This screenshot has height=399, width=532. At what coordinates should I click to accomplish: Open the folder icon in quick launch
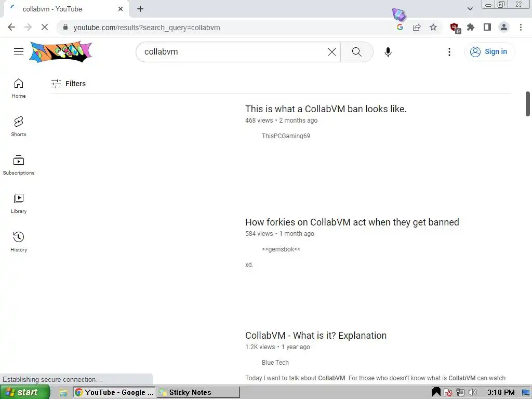pos(63,393)
